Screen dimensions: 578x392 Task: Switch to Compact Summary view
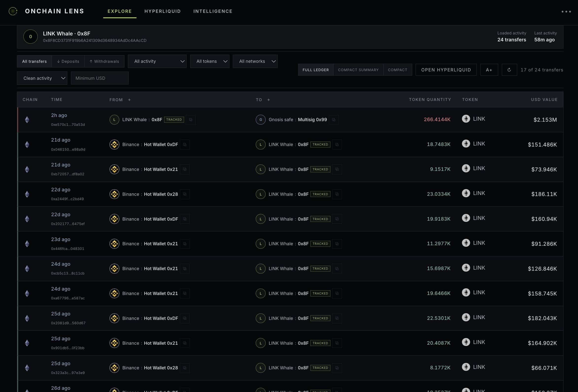(x=358, y=70)
